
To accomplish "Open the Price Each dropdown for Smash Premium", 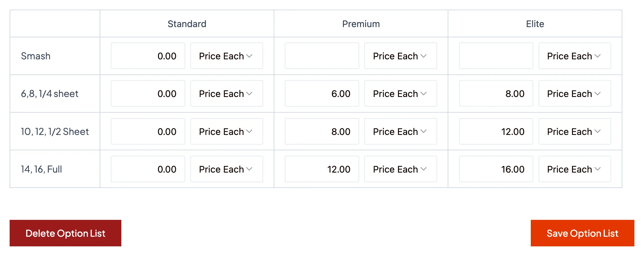I will pos(400,56).
